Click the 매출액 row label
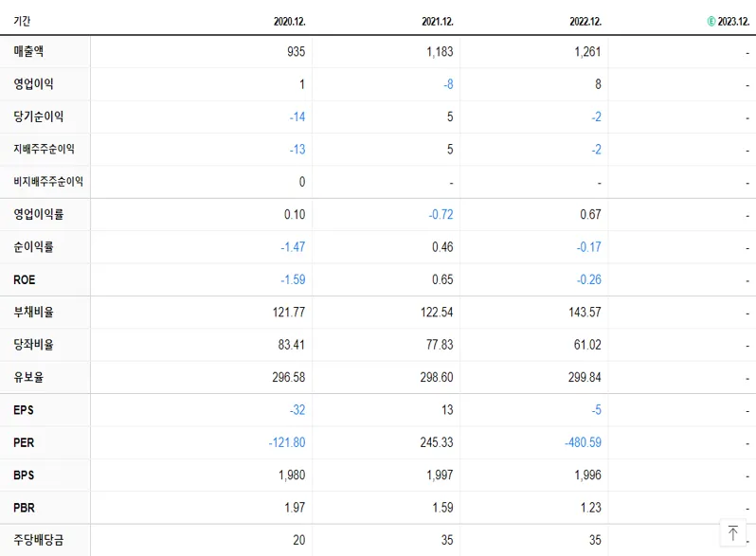The height and width of the screenshot is (556, 756). (x=28, y=51)
